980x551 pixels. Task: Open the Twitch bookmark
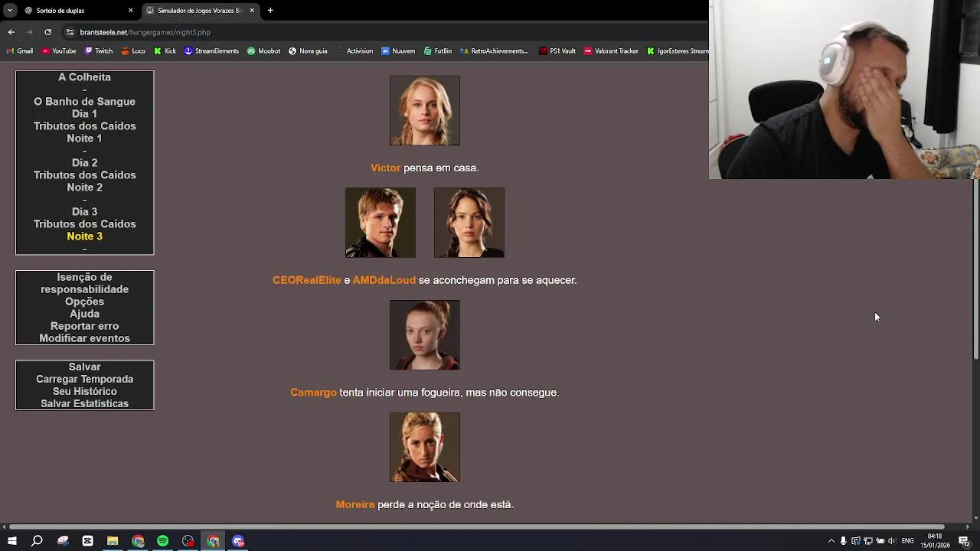[x=99, y=51]
